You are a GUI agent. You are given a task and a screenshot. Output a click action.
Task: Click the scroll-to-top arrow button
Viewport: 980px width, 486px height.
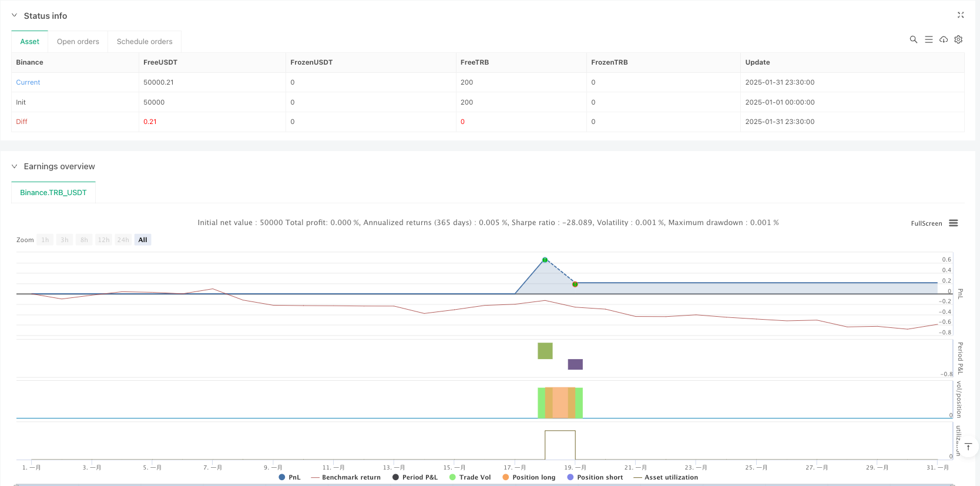[x=968, y=447]
